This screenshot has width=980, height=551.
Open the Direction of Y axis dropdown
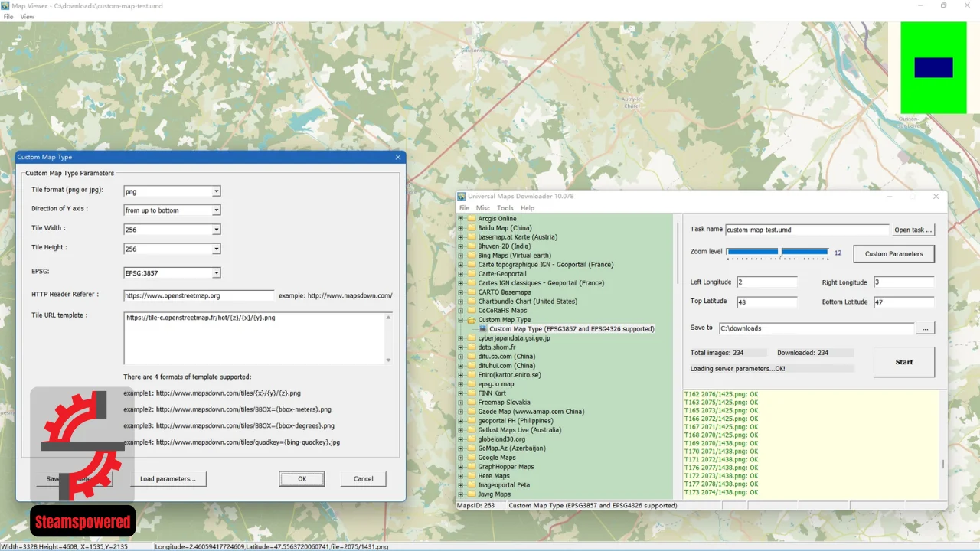(217, 210)
